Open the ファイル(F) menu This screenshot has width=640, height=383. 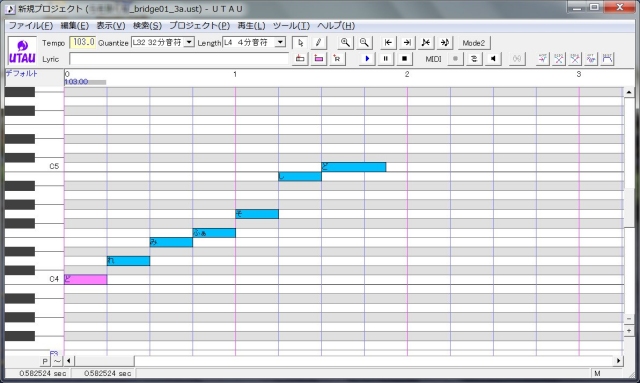[x=31, y=25]
